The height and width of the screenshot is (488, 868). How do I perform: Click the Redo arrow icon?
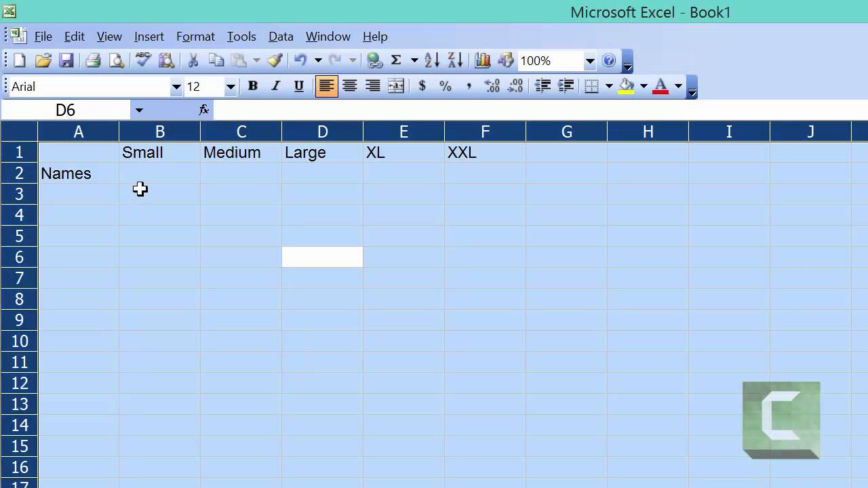click(336, 61)
